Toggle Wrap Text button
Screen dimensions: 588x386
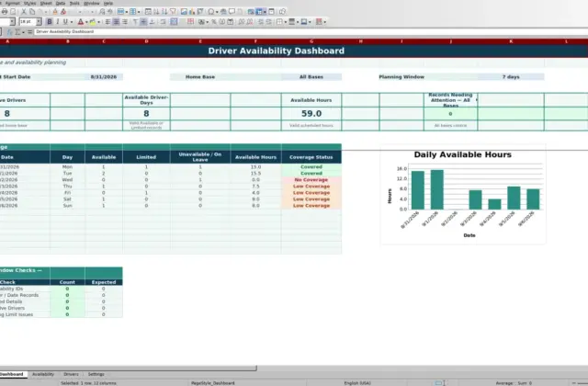(163, 22)
